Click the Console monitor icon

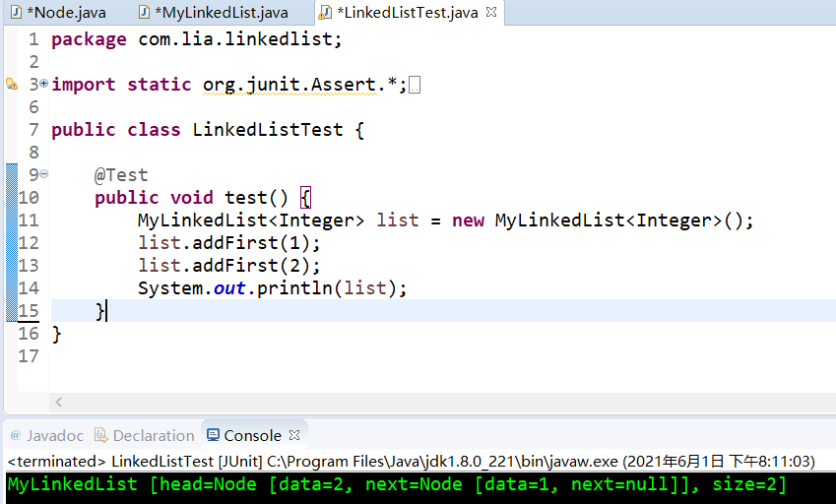click(213, 435)
